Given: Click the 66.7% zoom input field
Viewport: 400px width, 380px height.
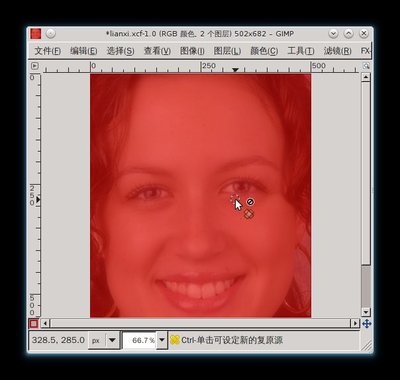Looking at the screenshot, I should tap(139, 340).
